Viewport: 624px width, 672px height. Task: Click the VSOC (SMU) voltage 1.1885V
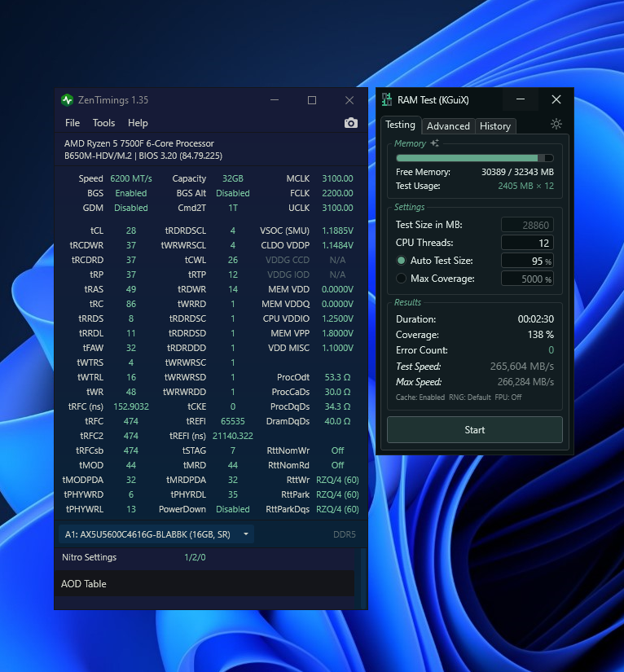[x=338, y=231]
